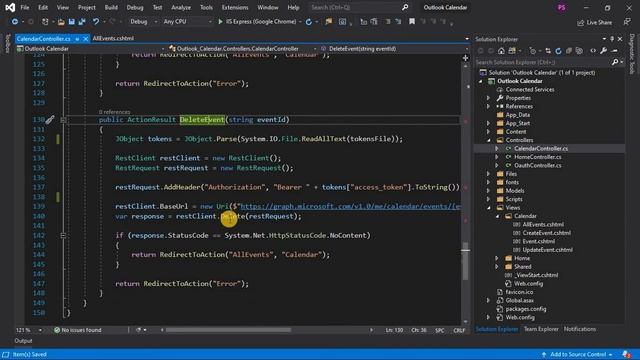Expand the References node
This screenshot has width=640, height=360.
pyautogui.click(x=488, y=107)
